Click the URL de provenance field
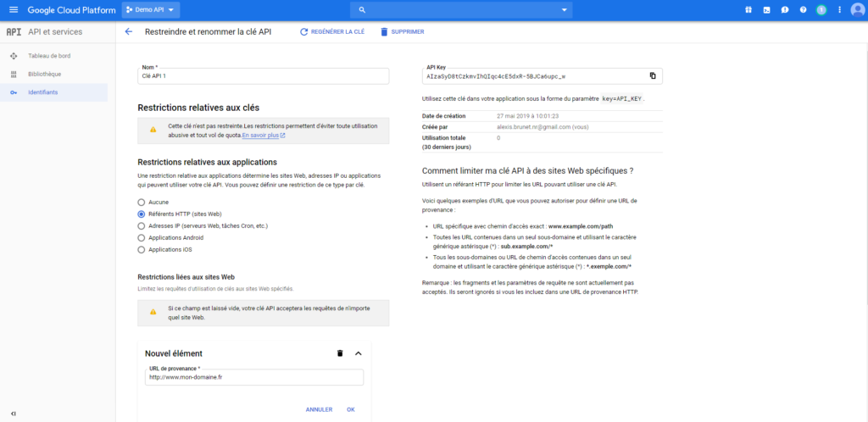The width and height of the screenshot is (868, 422). (253, 378)
